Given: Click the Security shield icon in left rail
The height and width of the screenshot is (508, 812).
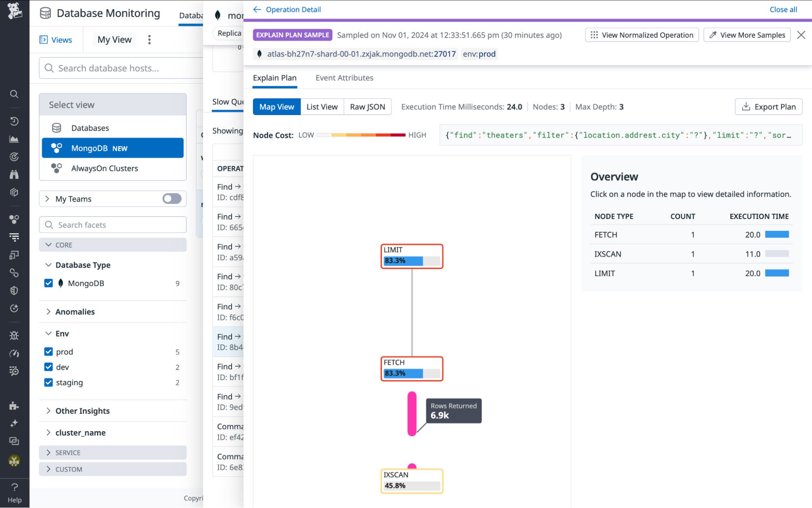Looking at the screenshot, I should coord(14,290).
